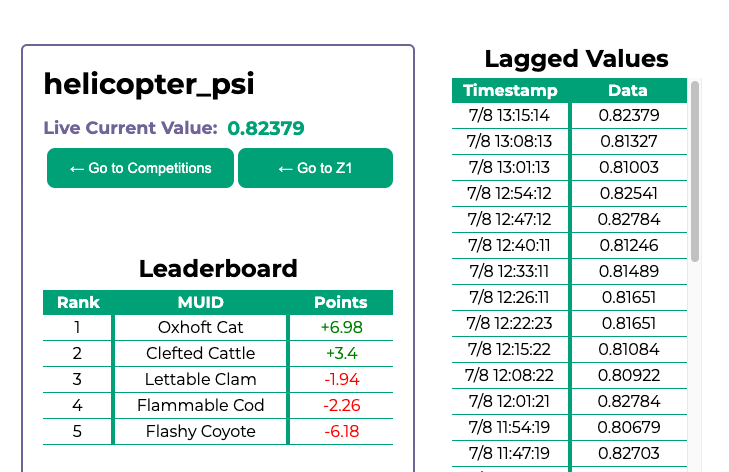Choose Flashy Coyote in the leaderboard
Screen dimensions: 729x472
(200, 431)
